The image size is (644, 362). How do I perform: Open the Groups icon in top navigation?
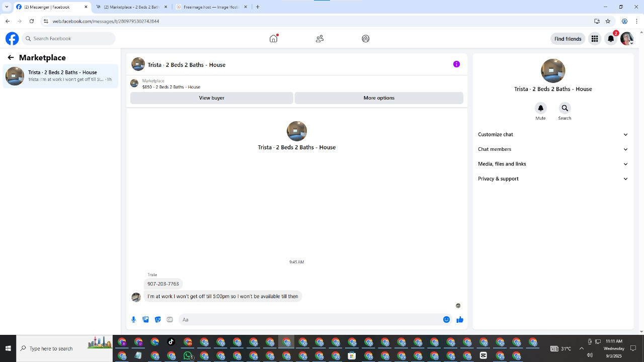tap(366, 39)
